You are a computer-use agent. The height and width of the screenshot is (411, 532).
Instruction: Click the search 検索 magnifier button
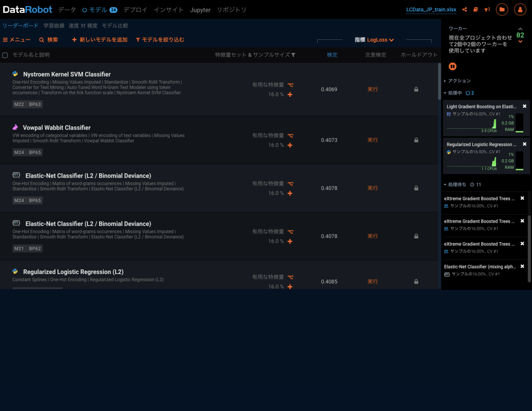(48, 40)
